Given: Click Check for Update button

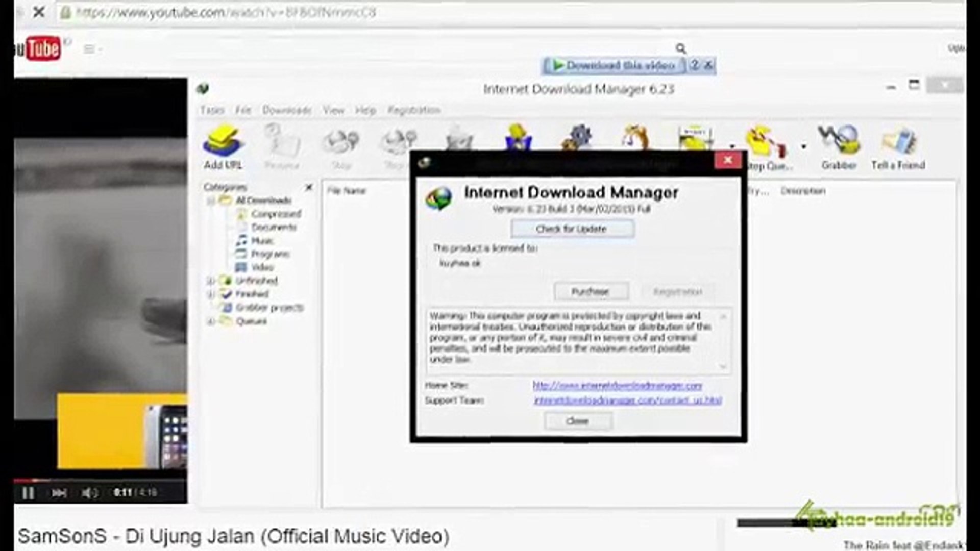Looking at the screenshot, I should tap(572, 229).
